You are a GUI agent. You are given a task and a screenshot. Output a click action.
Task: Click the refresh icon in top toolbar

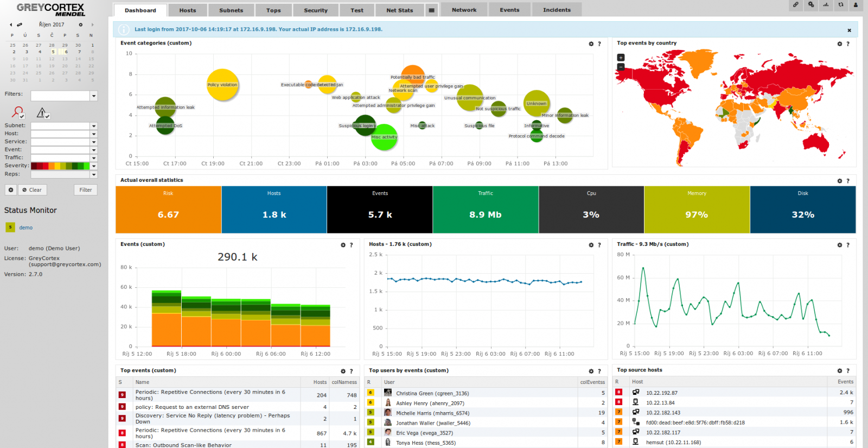click(x=841, y=5)
